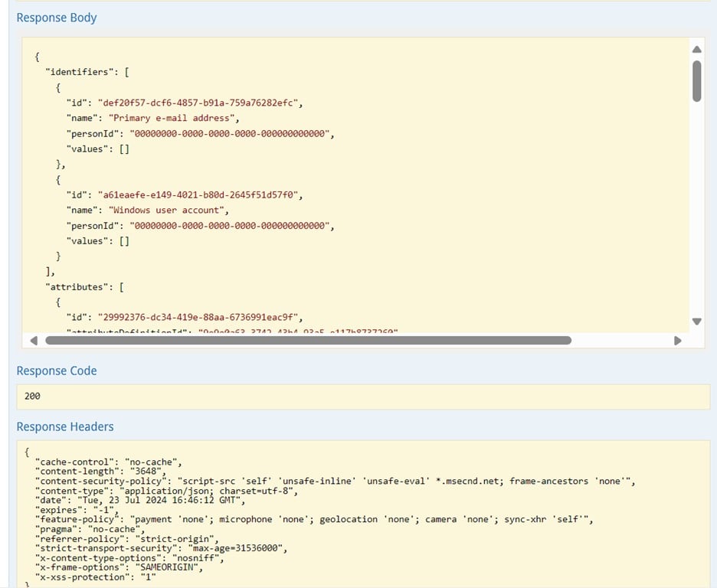Click the horizontal scrollbar left arrow
The width and height of the screenshot is (717, 588).
(34, 341)
